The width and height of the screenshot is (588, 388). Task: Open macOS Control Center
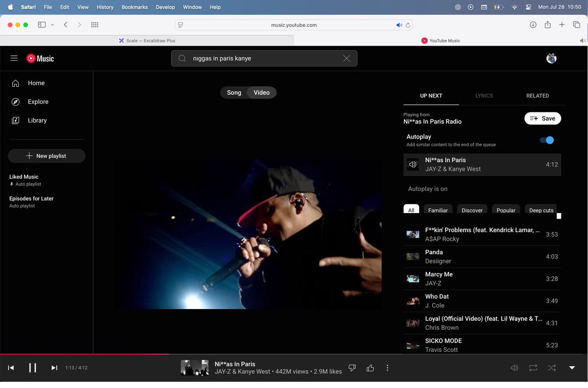tap(529, 7)
